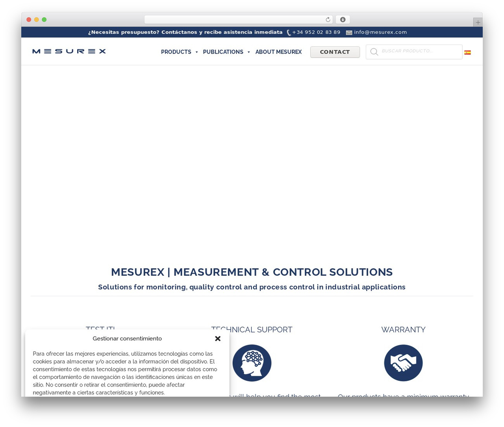This screenshot has width=504, height=427.
Task: Email info@mesurex.com
Action: [x=380, y=32]
